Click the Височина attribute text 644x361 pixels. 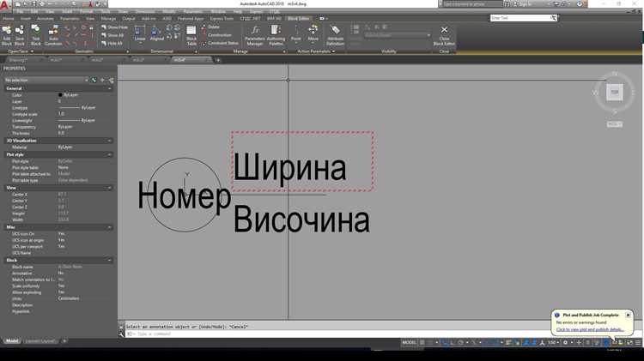pyautogui.click(x=302, y=220)
